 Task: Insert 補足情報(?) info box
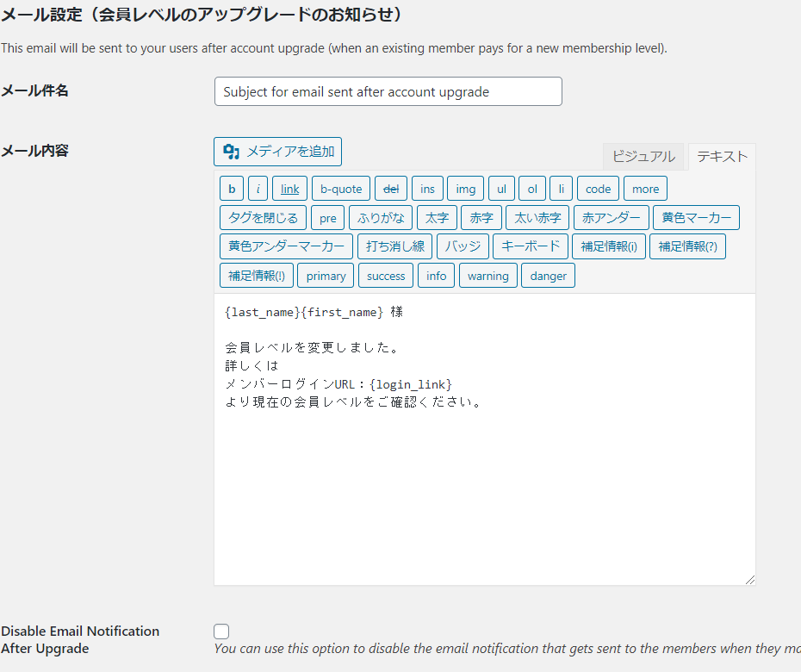pyautogui.click(x=687, y=246)
